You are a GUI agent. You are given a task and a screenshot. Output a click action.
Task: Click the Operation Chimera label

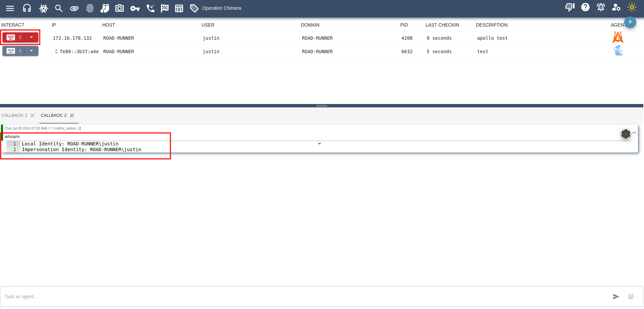(x=222, y=8)
